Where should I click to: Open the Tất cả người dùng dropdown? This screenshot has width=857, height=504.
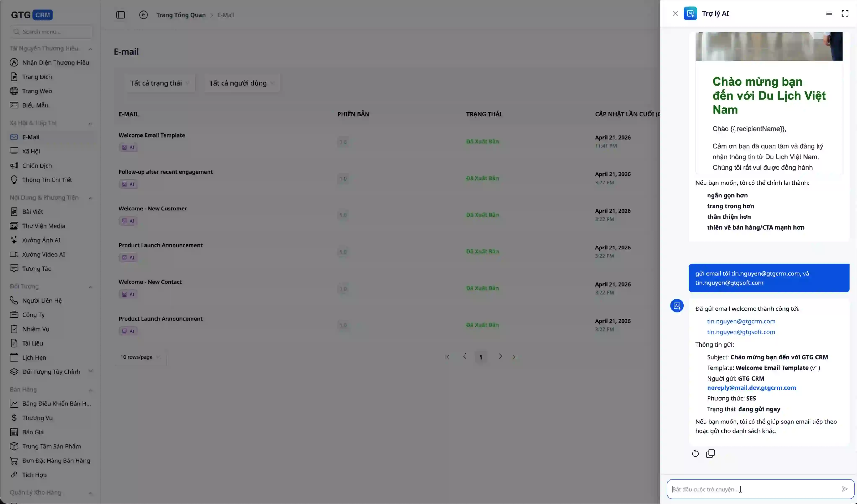click(x=242, y=83)
